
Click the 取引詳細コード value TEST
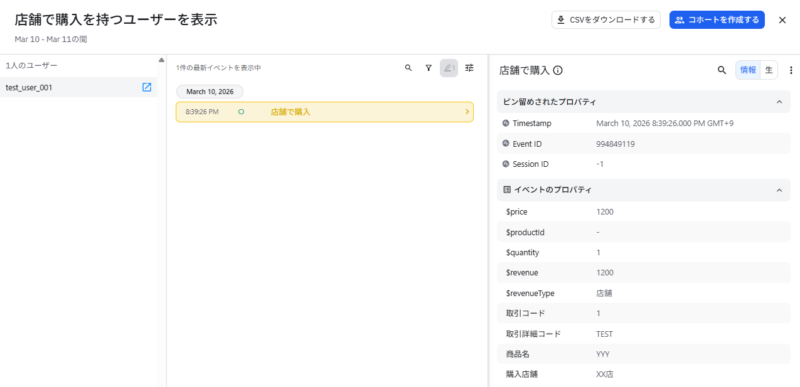(x=604, y=334)
